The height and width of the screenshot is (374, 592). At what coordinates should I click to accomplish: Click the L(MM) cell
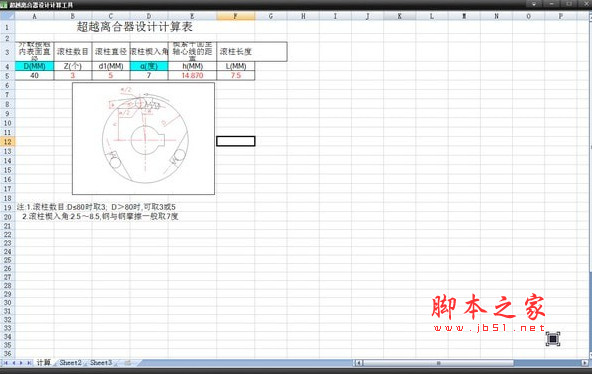click(x=236, y=66)
